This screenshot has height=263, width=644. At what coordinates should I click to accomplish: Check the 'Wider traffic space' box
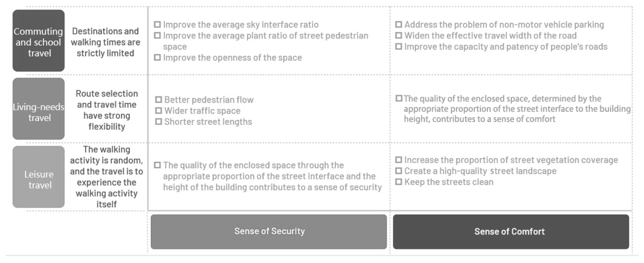158,111
